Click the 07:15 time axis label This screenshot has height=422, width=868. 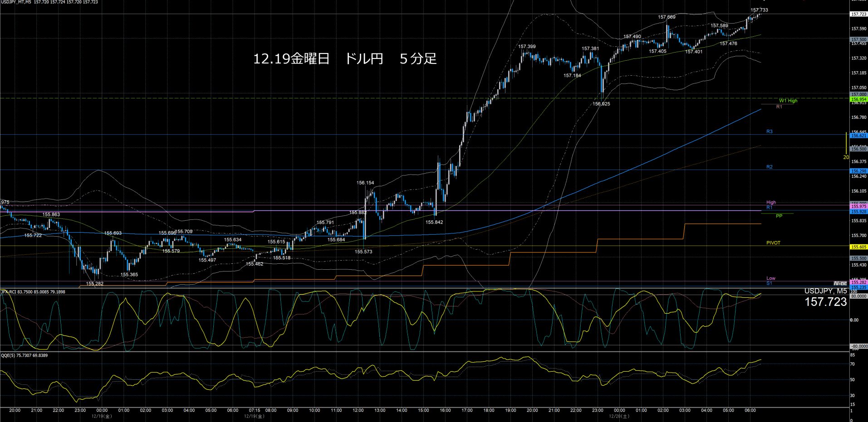tap(255, 410)
